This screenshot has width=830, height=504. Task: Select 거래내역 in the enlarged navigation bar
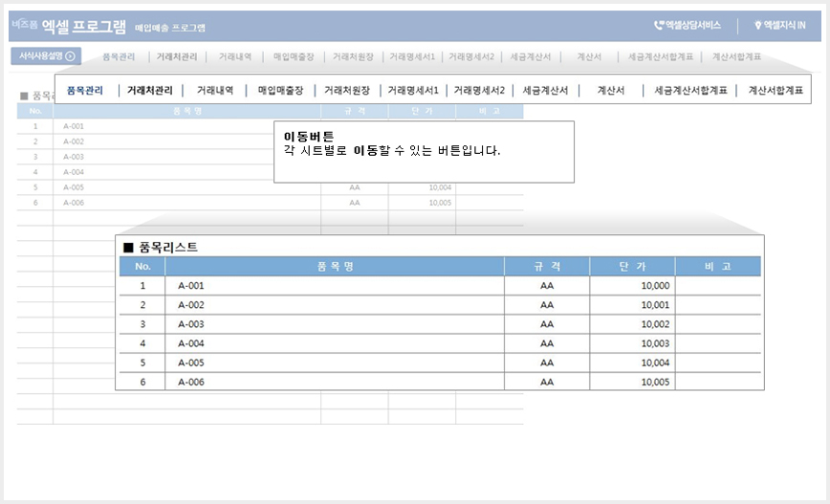coord(215,91)
